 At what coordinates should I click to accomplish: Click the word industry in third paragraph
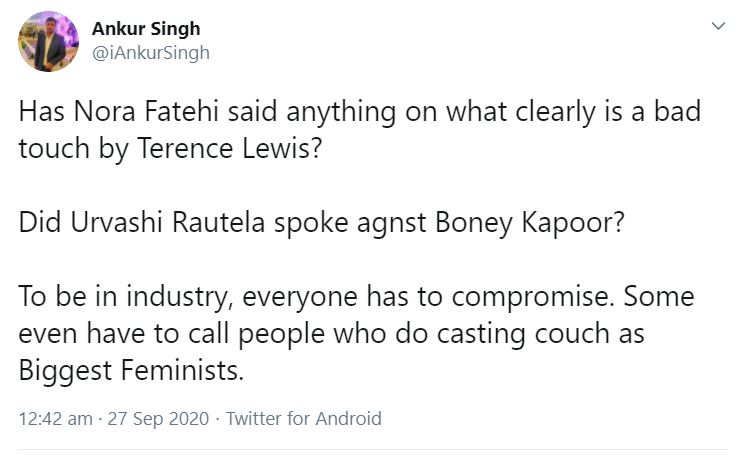(178, 298)
